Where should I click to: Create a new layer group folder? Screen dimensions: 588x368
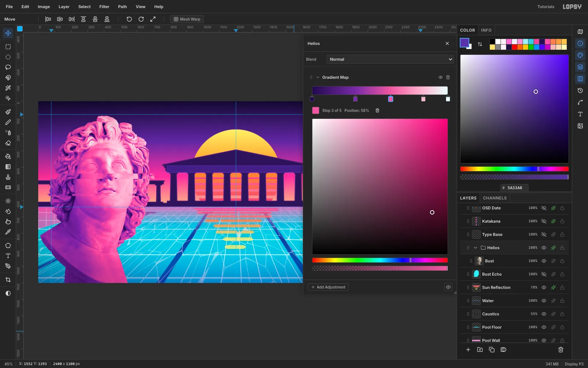point(480,350)
